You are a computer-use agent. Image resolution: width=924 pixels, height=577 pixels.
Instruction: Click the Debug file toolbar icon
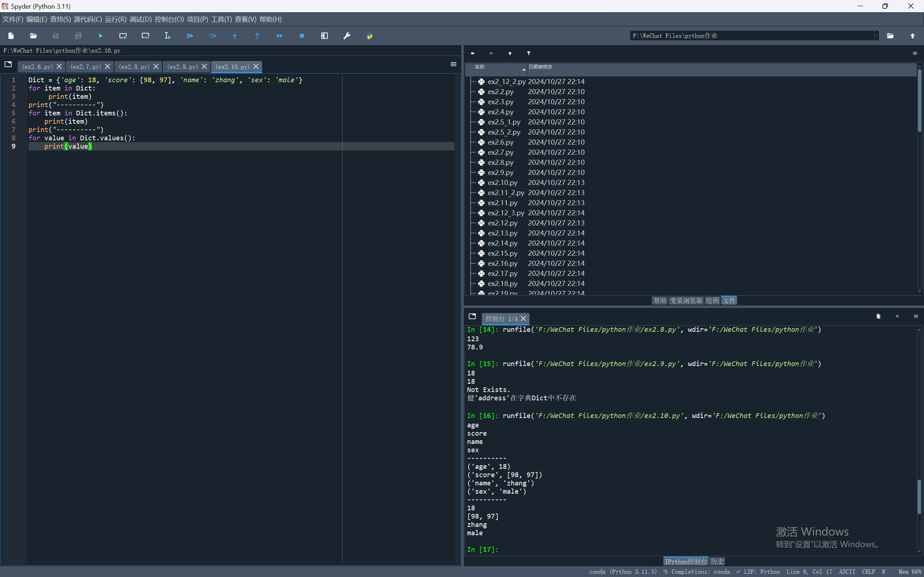tap(190, 36)
